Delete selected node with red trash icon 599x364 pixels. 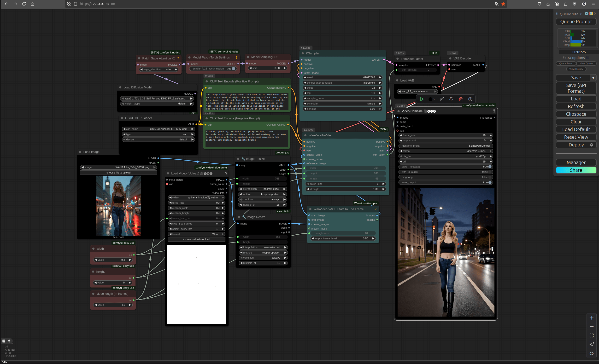coord(460,99)
